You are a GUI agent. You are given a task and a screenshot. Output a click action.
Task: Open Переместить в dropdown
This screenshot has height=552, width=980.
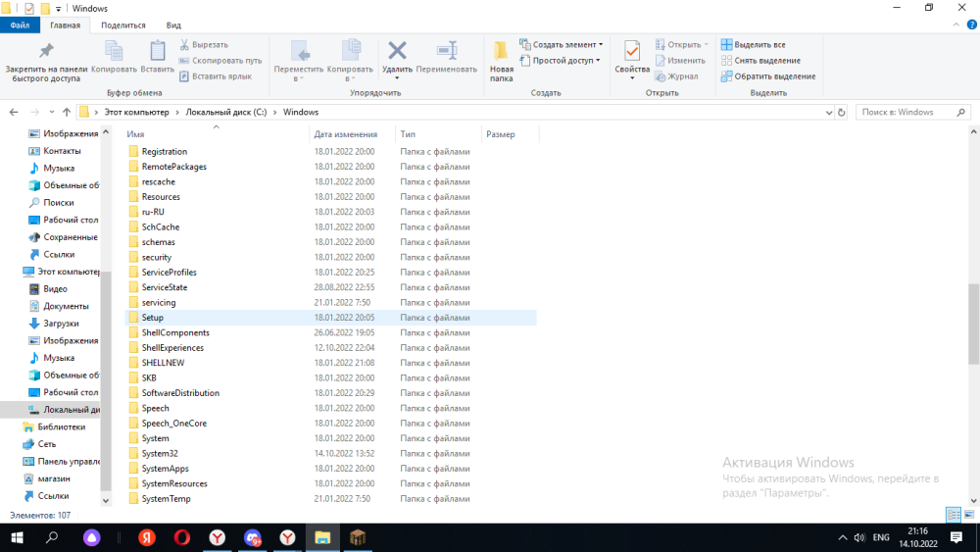coord(299,61)
